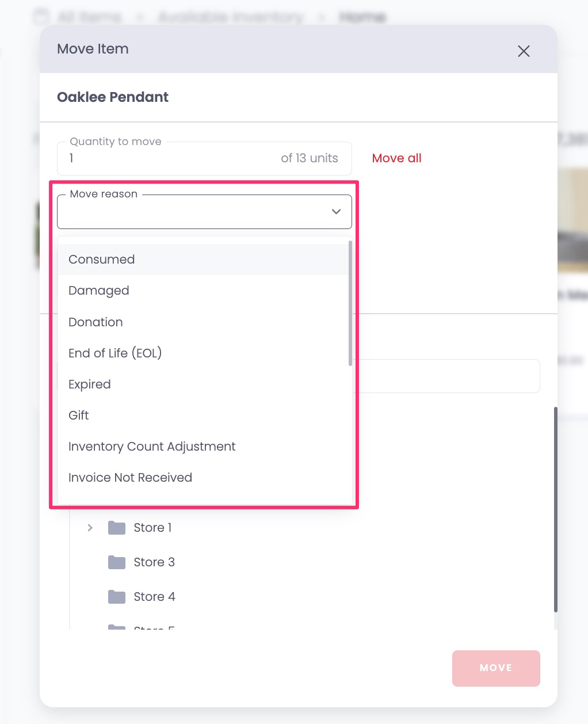This screenshot has width=588, height=724.
Task: Expand the Store 1 folder chevron
Action: 90,528
